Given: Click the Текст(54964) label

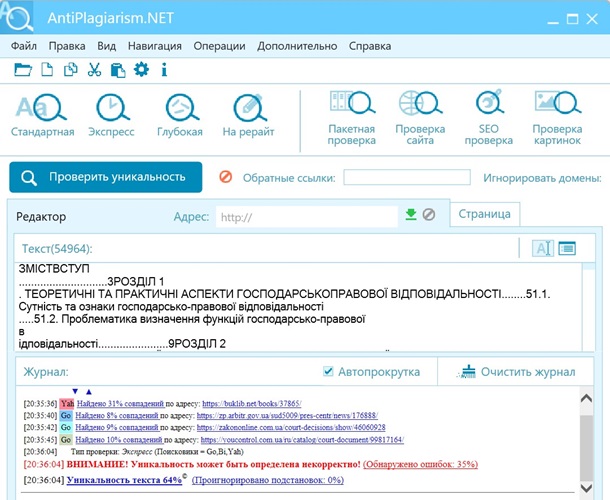Looking at the screenshot, I should click(57, 249).
